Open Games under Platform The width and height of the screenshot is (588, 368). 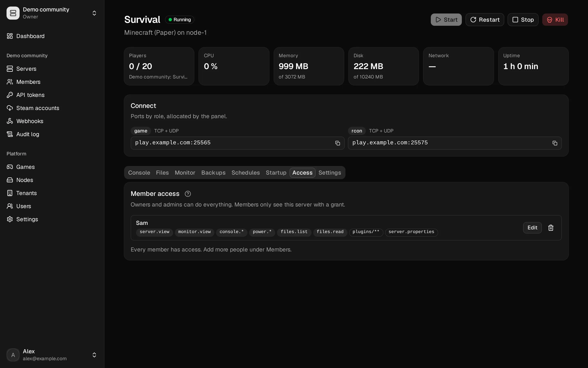21,167
